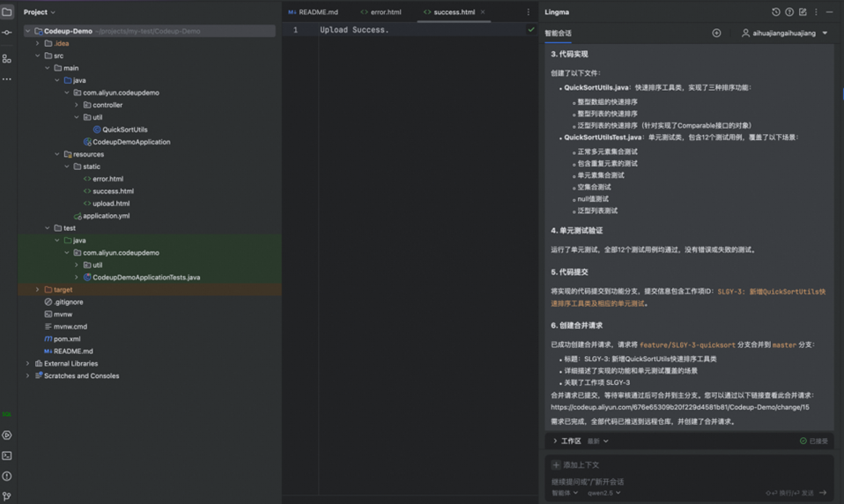The height and width of the screenshot is (504, 844).
Task: Click the Lingma chat history icon
Action: 775,12
